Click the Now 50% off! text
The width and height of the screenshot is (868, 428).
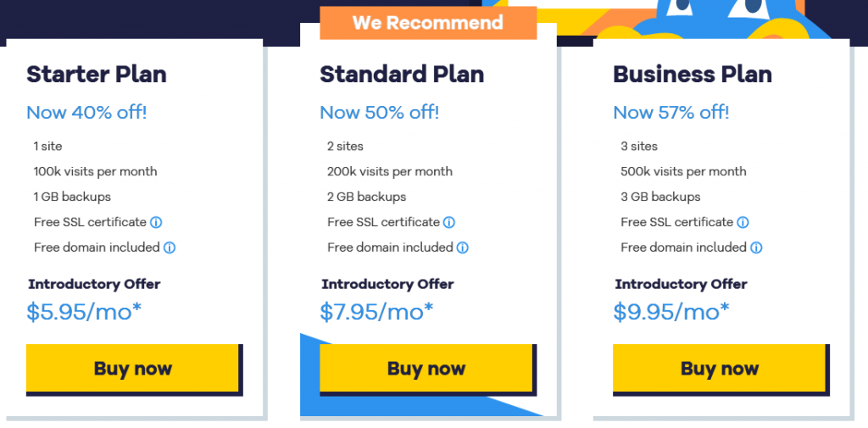[379, 112]
